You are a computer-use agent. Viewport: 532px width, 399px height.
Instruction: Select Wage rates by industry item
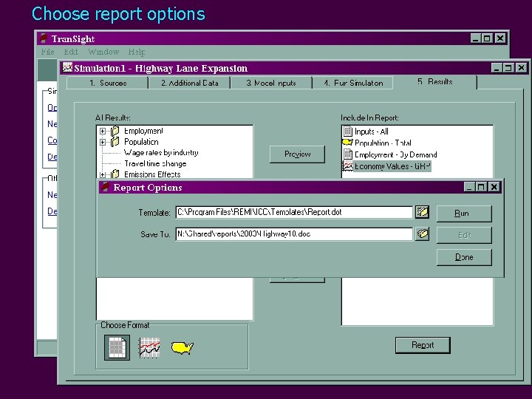click(161, 153)
